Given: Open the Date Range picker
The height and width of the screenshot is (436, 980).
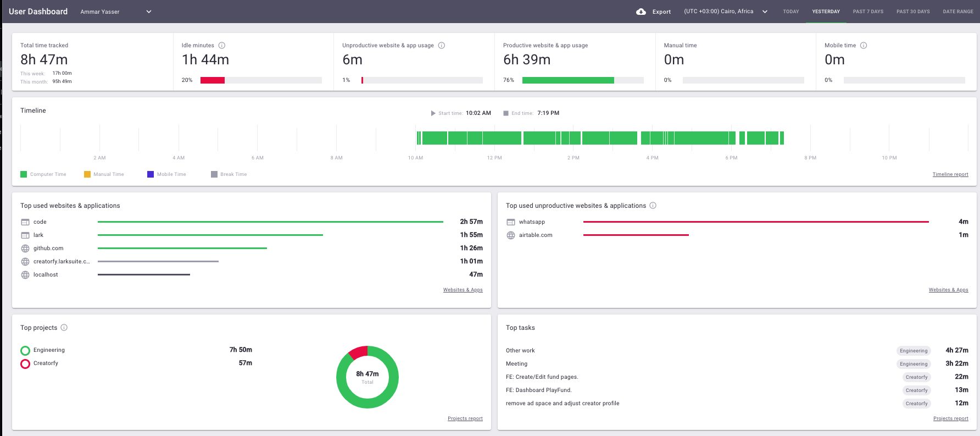Looking at the screenshot, I should [957, 12].
